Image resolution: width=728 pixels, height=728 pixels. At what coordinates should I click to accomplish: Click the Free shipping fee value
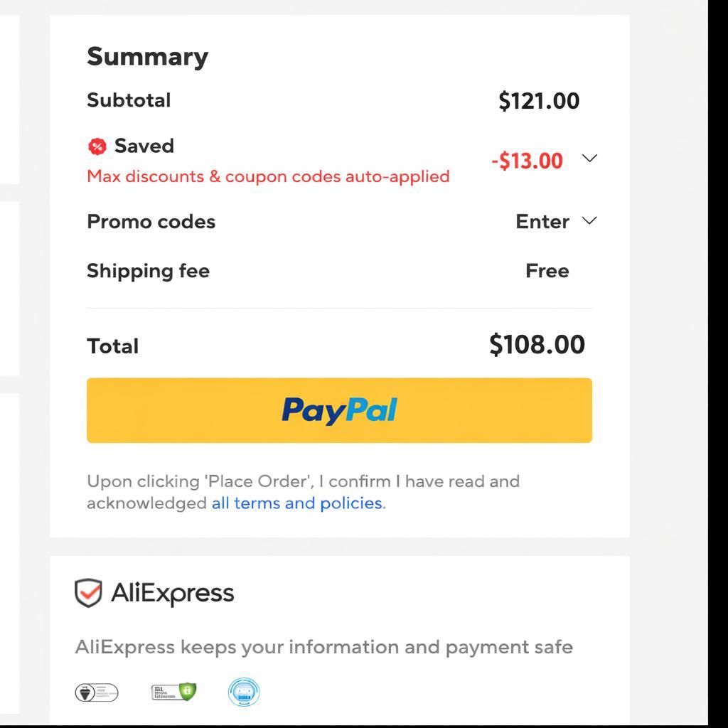547,271
